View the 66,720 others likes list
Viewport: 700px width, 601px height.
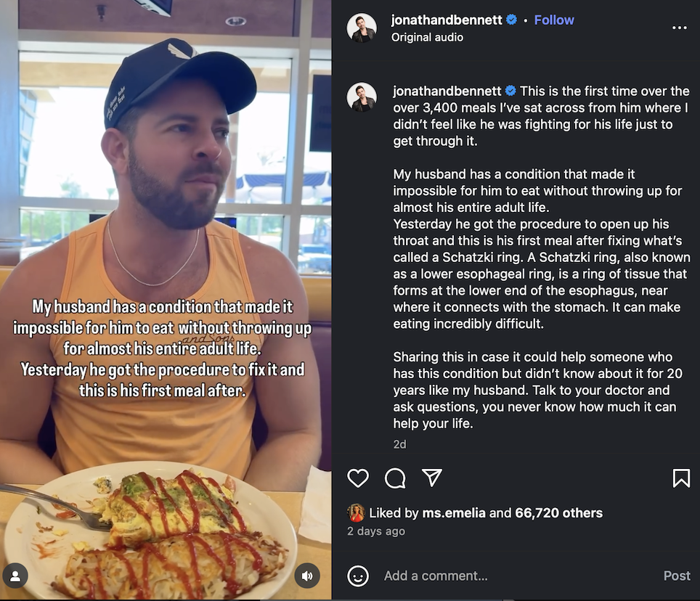point(558,513)
